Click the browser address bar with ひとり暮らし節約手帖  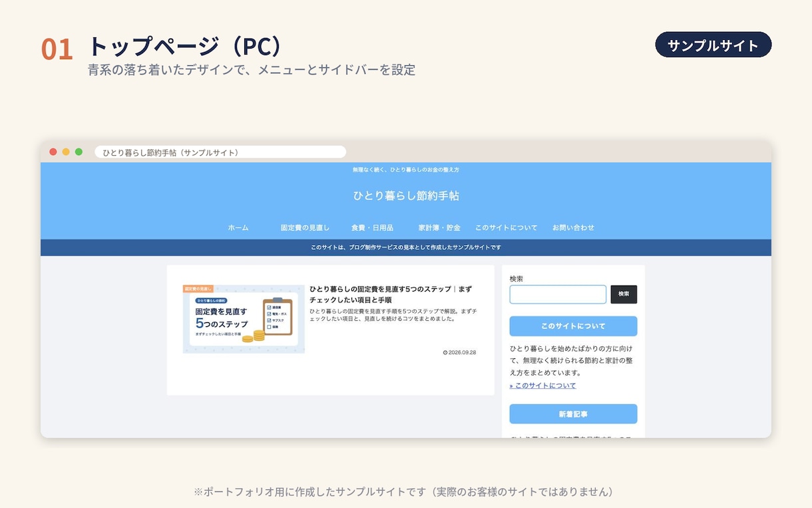coord(220,152)
